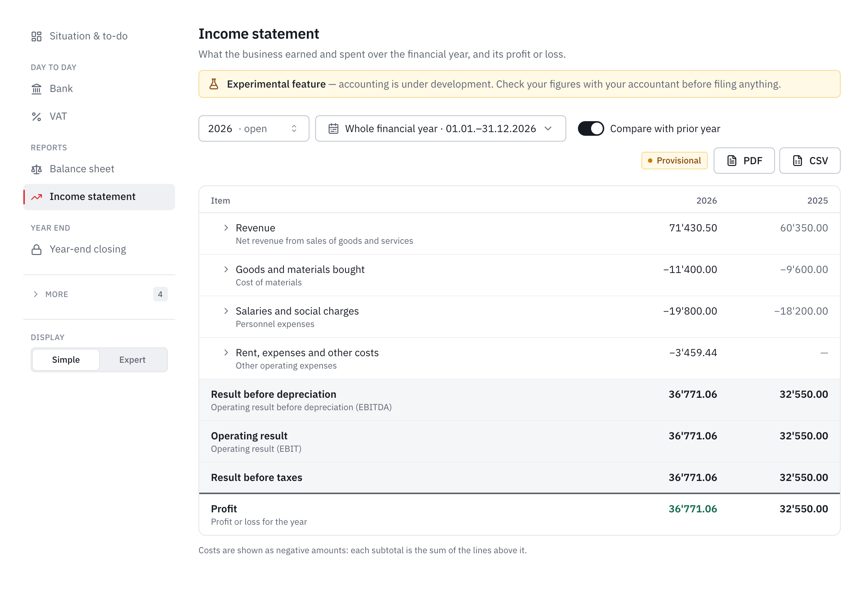Image resolution: width=864 pixels, height=616 pixels.
Task: Click the Balance sheet scales icon
Action: tap(36, 169)
